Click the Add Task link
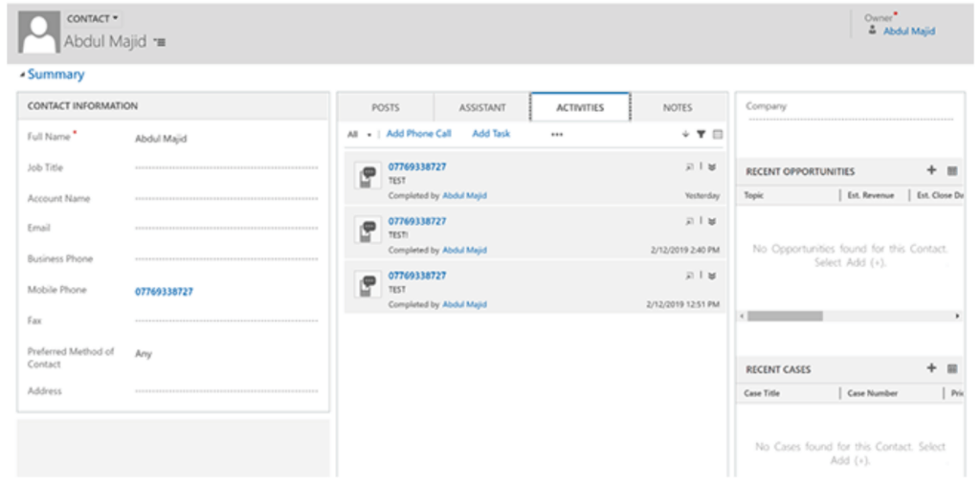This screenshot has width=980, height=488. (491, 134)
